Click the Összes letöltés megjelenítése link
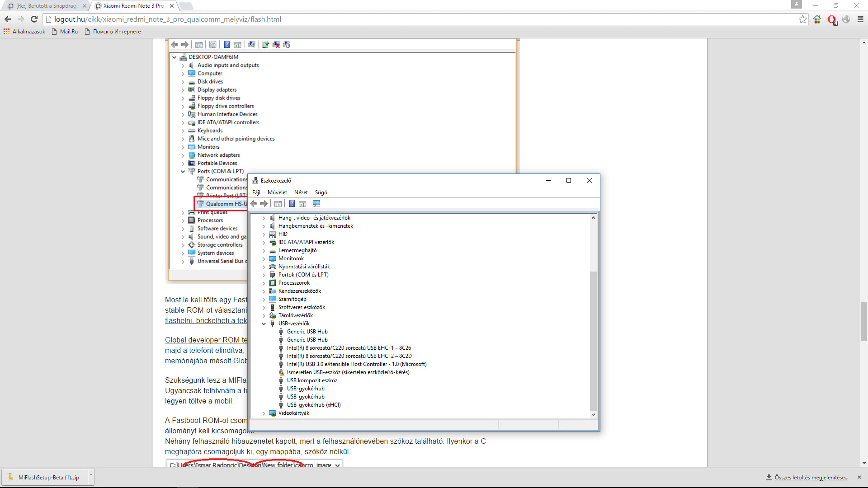 (811, 478)
